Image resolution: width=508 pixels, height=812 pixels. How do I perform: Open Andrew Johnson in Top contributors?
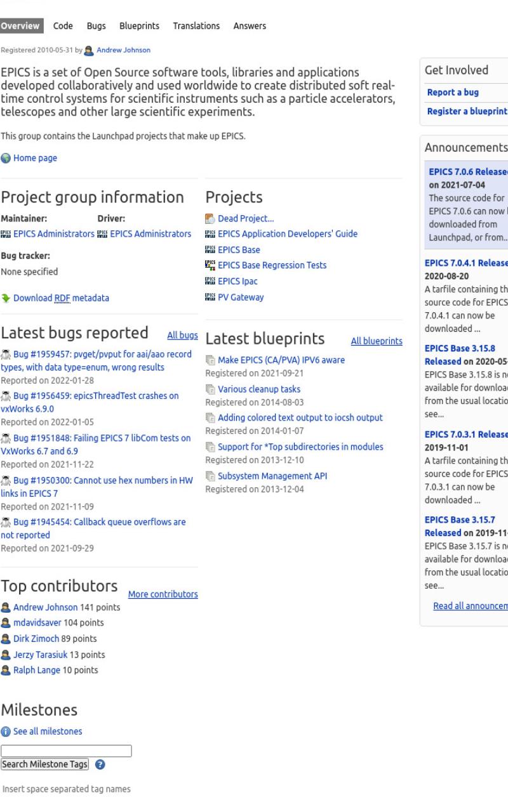[46, 608]
